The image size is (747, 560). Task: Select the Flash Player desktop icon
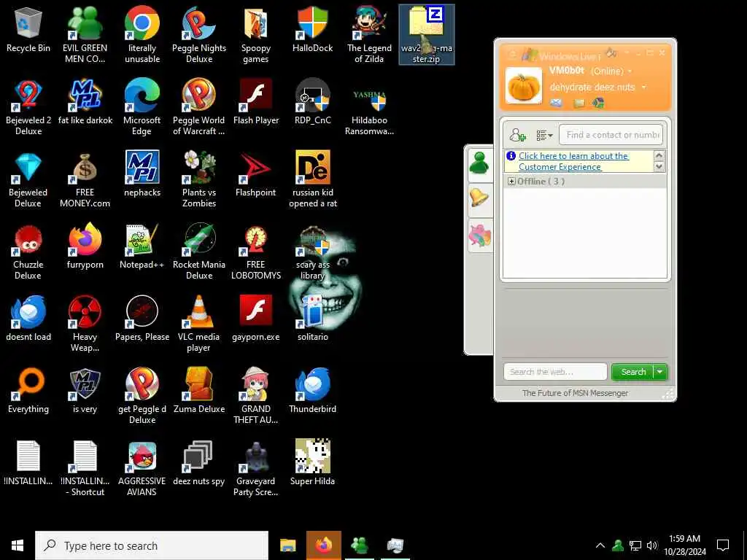point(256,102)
